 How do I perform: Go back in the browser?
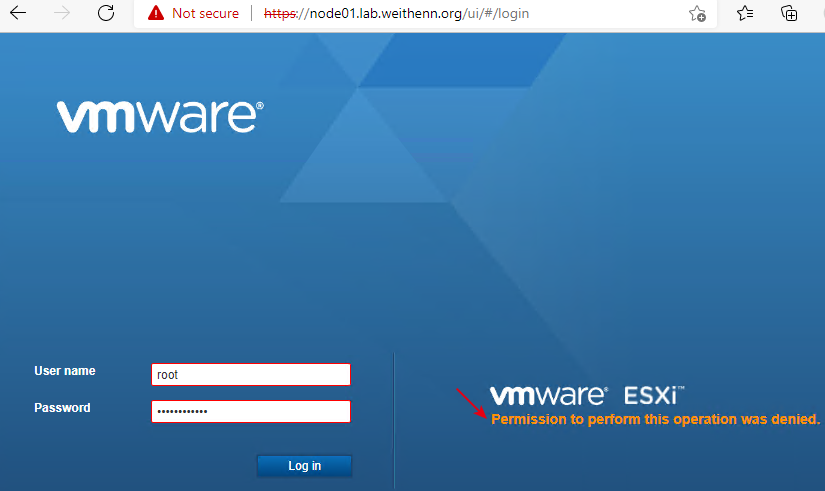[18, 13]
